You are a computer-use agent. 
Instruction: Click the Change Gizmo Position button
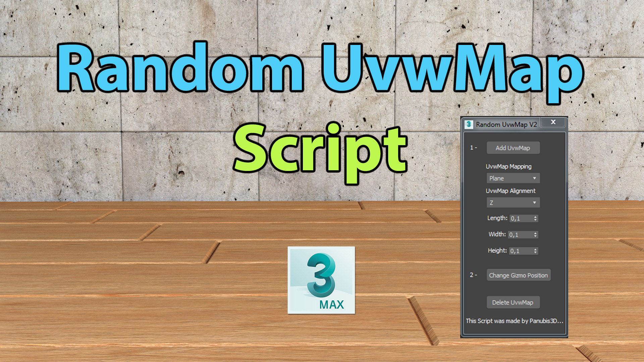pyautogui.click(x=518, y=275)
